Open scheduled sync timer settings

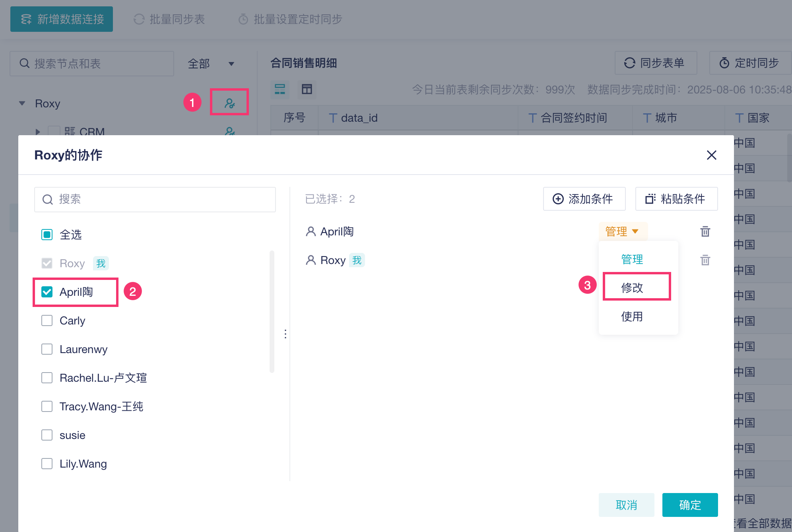coord(749,63)
